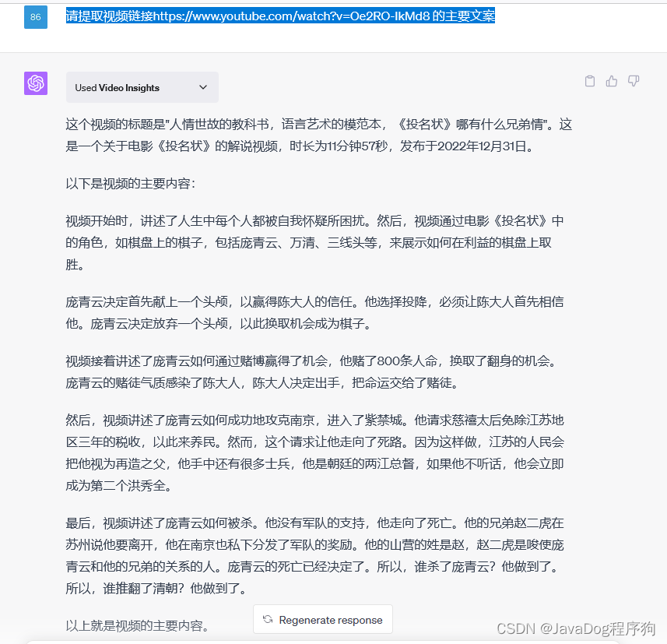Click the paragraph starting "视频开始时"
667x644 pixels.
(314, 243)
